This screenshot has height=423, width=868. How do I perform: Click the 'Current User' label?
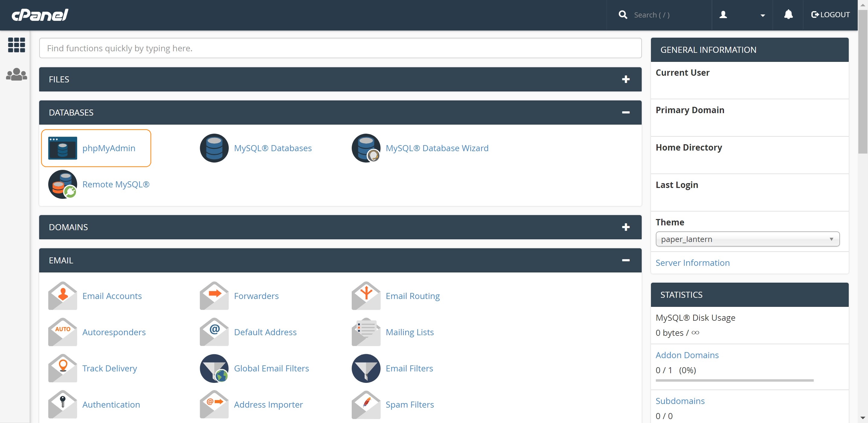(683, 72)
